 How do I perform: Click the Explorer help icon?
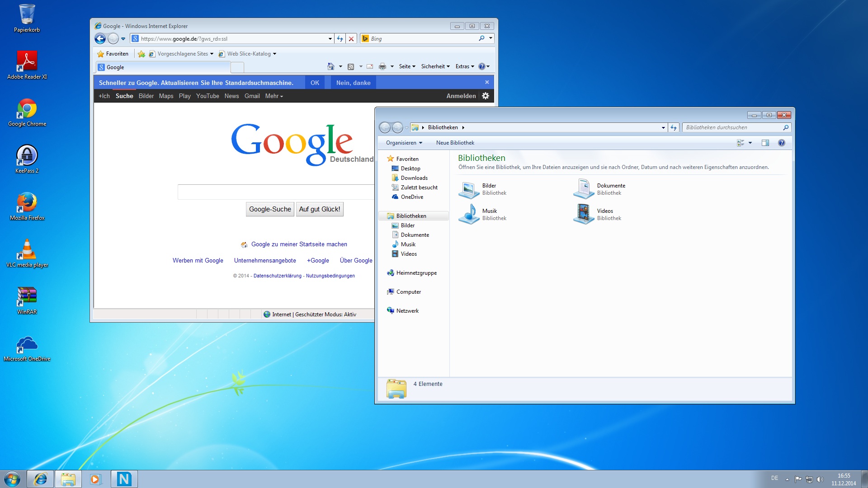(x=781, y=143)
